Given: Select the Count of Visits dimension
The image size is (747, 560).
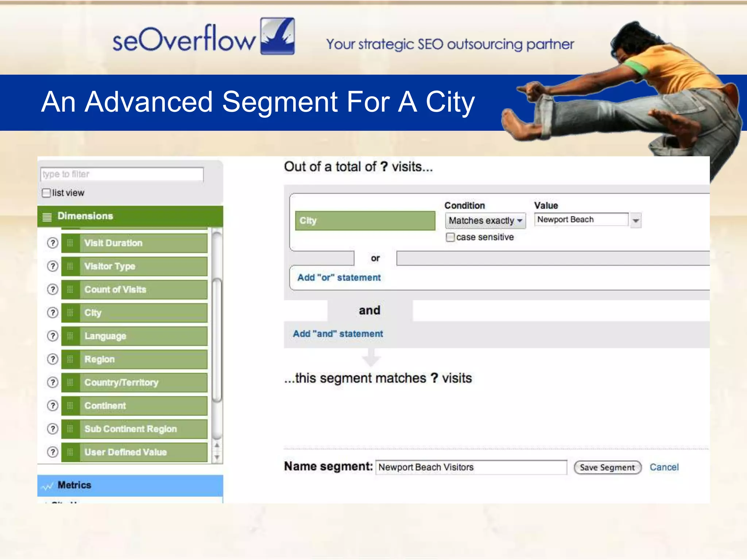Looking at the screenshot, I should (x=134, y=289).
